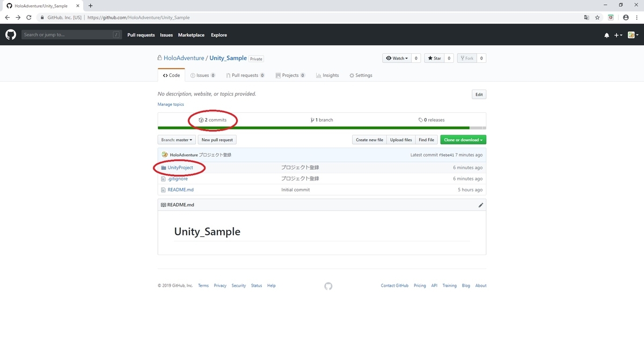Click the Manage topics link

click(x=171, y=104)
